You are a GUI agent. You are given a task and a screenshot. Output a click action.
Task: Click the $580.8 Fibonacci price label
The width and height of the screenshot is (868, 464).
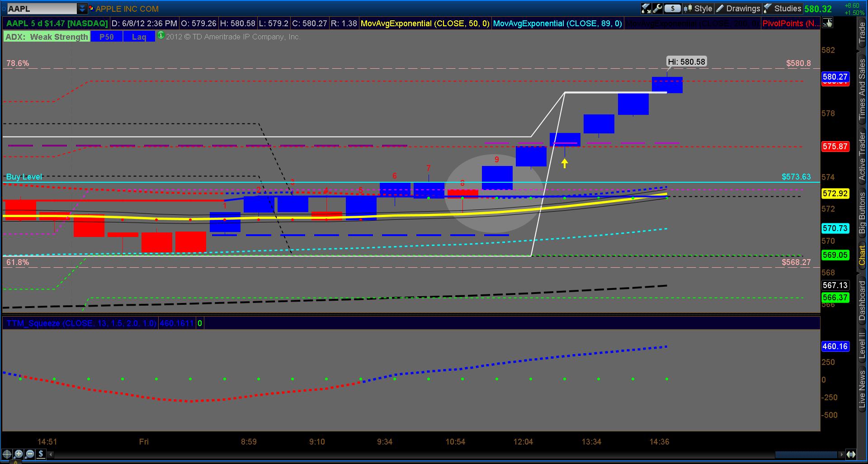point(798,63)
